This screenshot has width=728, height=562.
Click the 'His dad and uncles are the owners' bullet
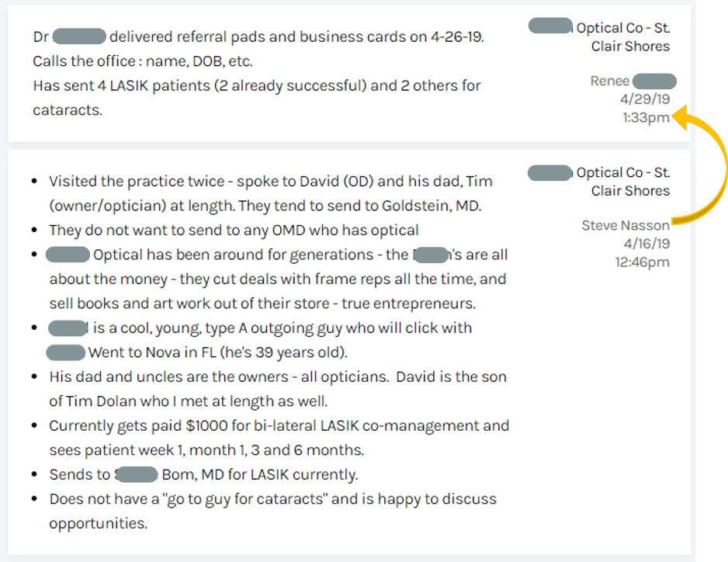pos(277,377)
